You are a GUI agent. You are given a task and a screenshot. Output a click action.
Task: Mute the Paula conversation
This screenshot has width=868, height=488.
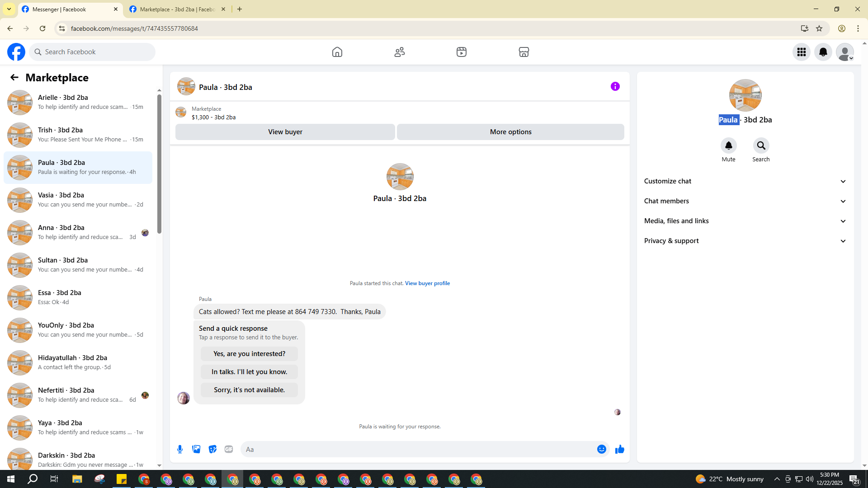coord(728,145)
